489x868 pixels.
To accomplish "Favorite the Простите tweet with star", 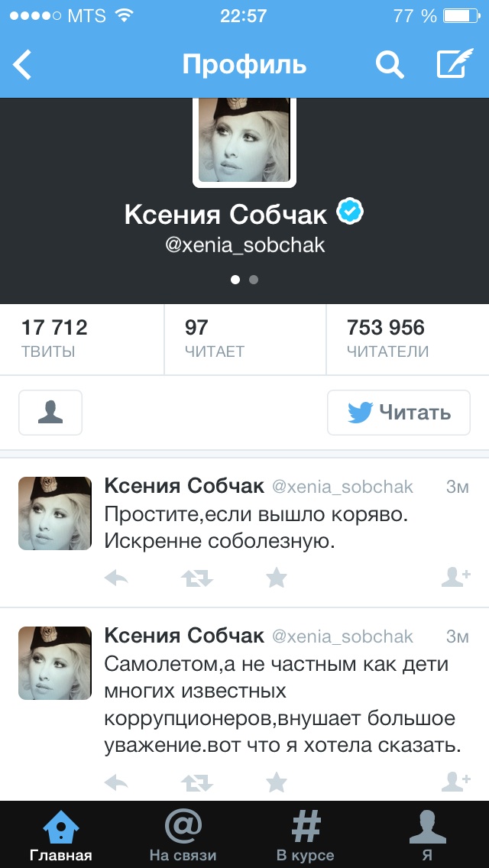I will 277,578.
